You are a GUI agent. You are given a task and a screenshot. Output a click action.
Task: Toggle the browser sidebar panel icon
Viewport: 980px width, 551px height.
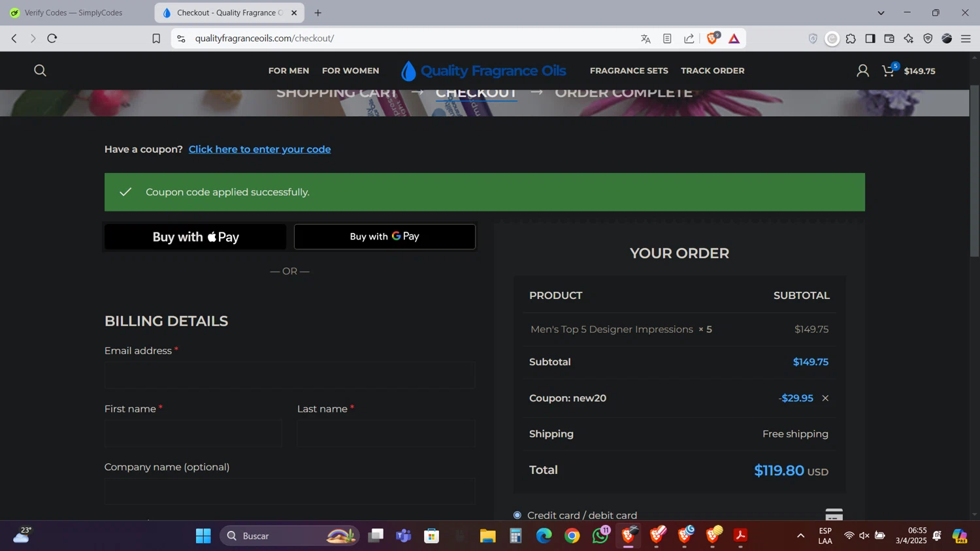pyautogui.click(x=870, y=39)
